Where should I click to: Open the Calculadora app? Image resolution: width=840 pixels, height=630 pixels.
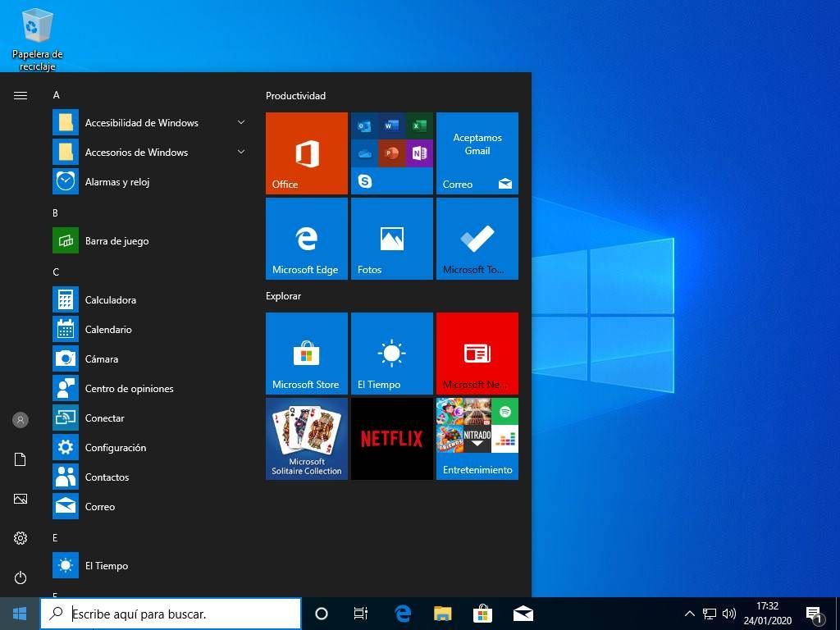click(111, 299)
